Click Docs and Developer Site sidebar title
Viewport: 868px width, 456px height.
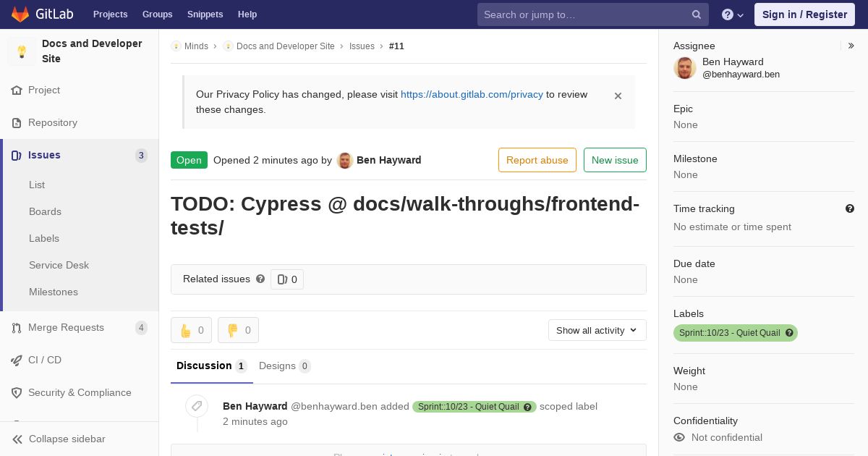coord(92,51)
